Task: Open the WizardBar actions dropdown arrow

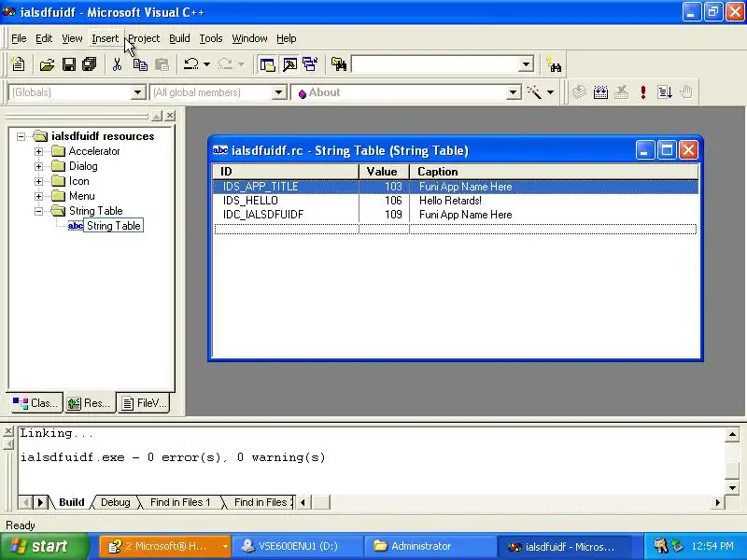Action: pos(550,91)
